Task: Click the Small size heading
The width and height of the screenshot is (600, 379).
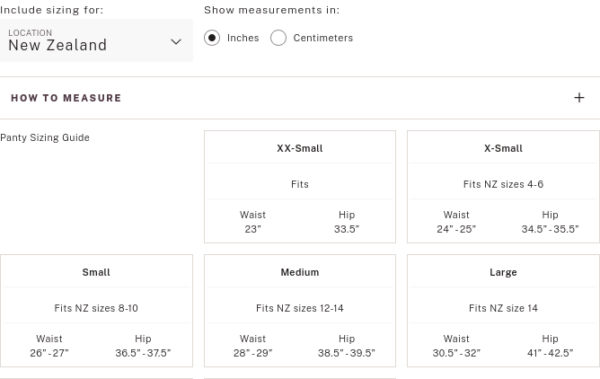Action: pos(96,272)
